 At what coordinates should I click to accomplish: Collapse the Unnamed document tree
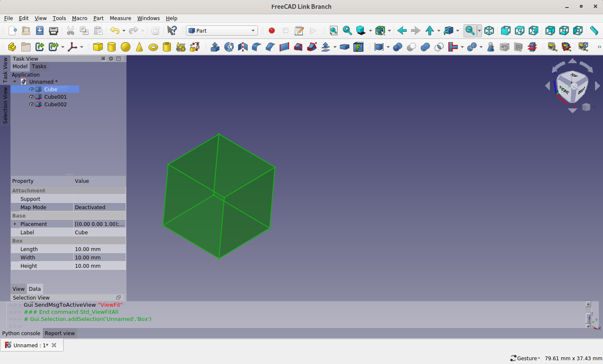click(x=15, y=82)
